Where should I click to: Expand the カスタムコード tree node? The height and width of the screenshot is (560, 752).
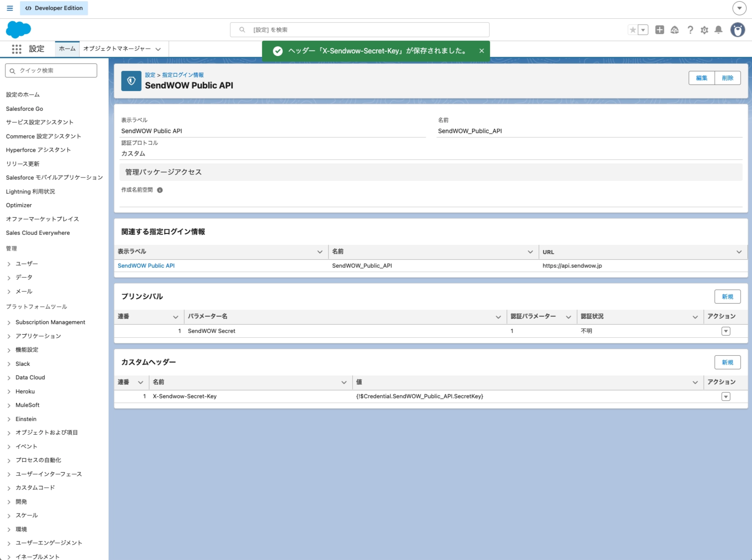(9, 488)
